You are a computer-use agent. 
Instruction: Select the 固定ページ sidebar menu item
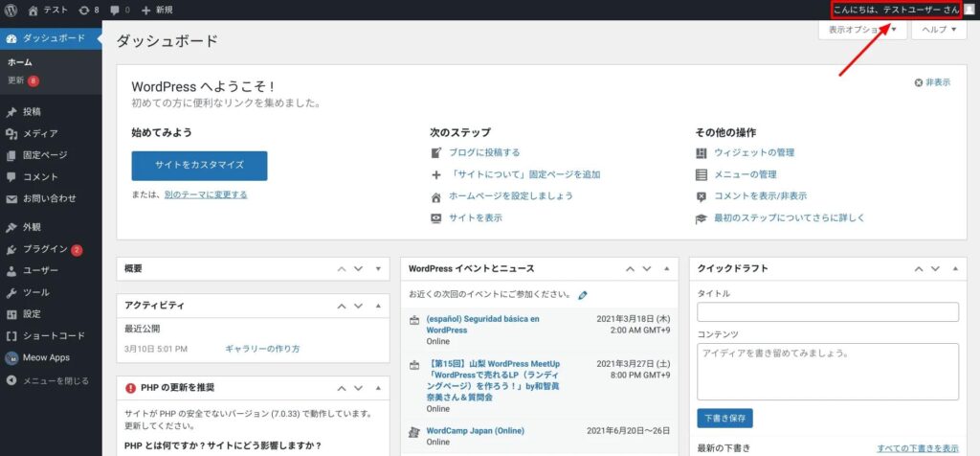[45, 155]
